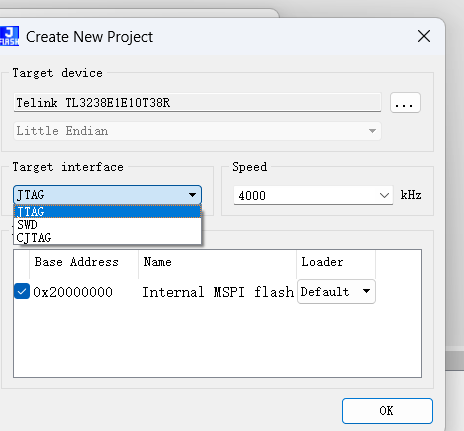Confirm the project with OK
Image resolution: width=464 pixels, height=431 pixels.
point(387,411)
